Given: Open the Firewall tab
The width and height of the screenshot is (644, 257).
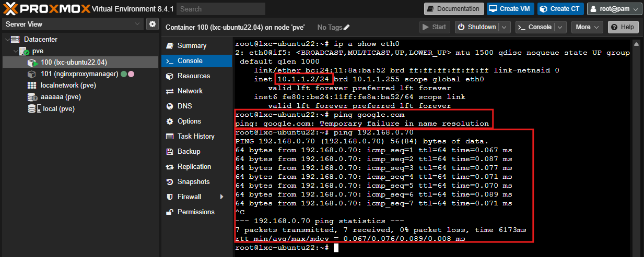Looking at the screenshot, I should point(196,197).
